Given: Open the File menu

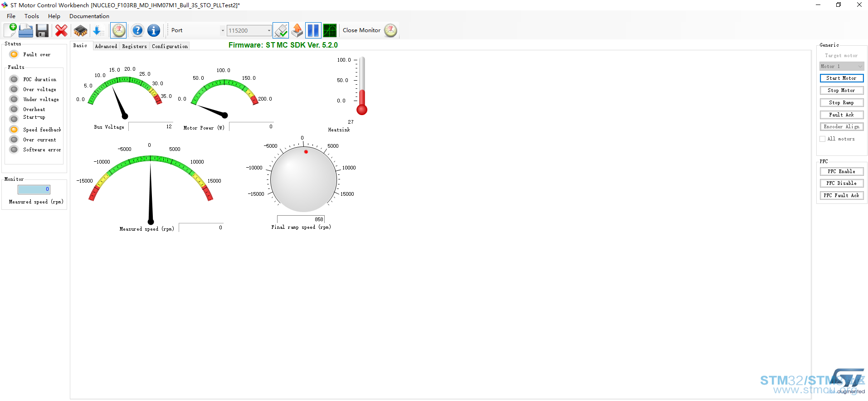Looking at the screenshot, I should 11,16.
